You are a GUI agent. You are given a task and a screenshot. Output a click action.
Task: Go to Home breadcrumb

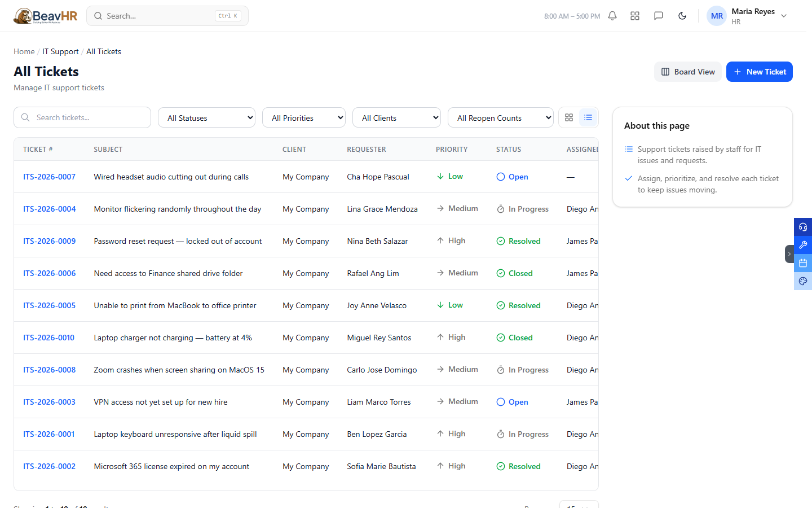click(x=24, y=51)
